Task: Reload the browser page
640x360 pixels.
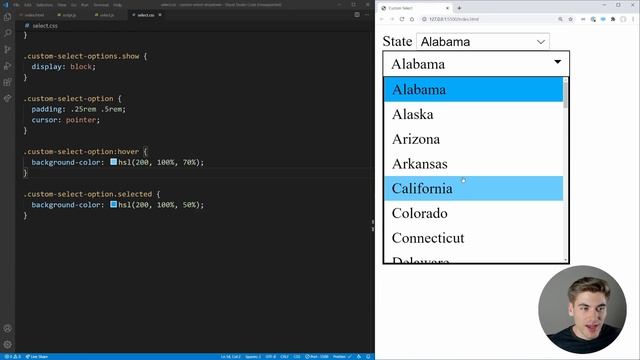Action: point(402,19)
